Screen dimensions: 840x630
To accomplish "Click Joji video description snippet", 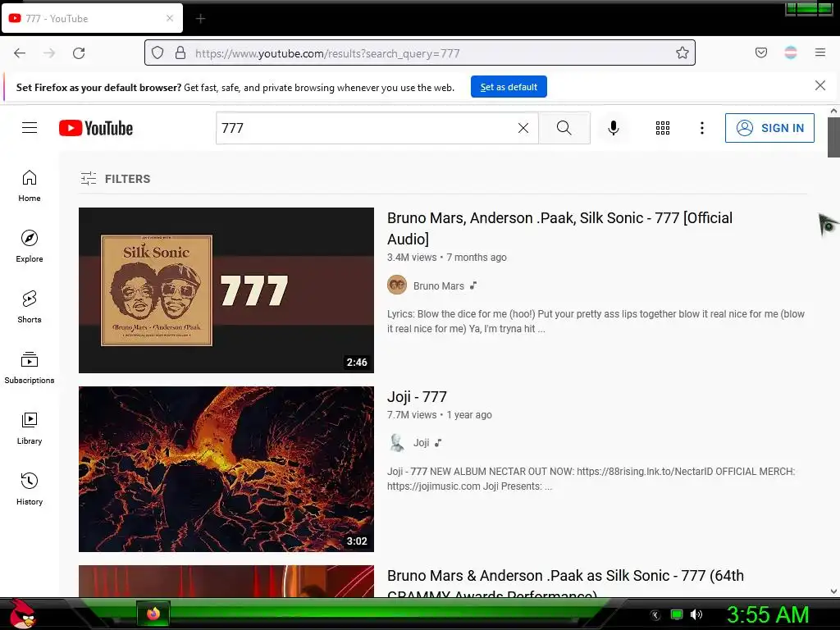I will tap(591, 479).
